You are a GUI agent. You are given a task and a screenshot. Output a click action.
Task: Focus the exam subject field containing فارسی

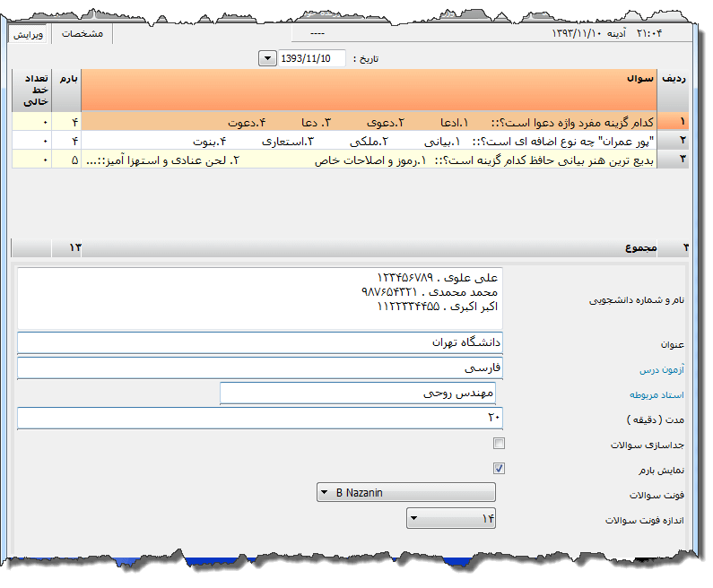pyautogui.click(x=260, y=367)
